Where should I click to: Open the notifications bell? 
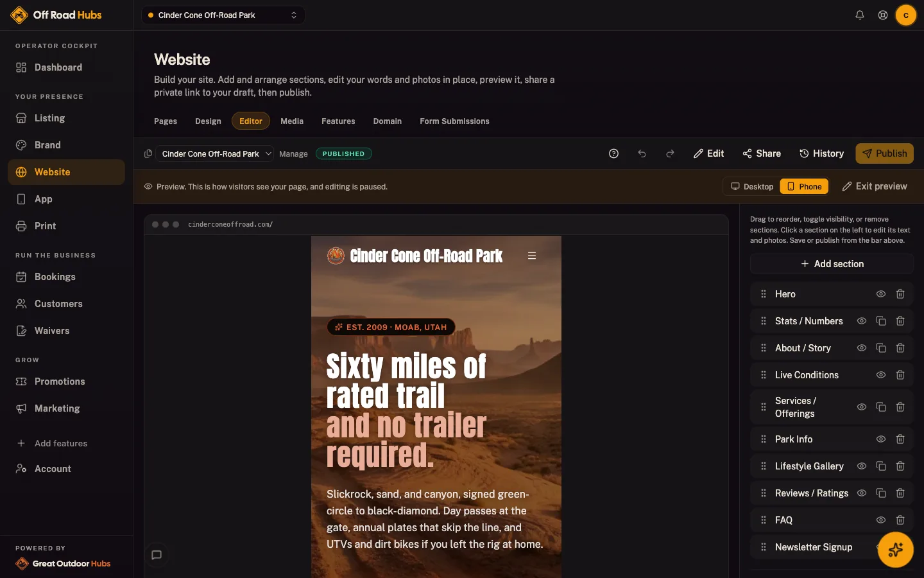(860, 15)
